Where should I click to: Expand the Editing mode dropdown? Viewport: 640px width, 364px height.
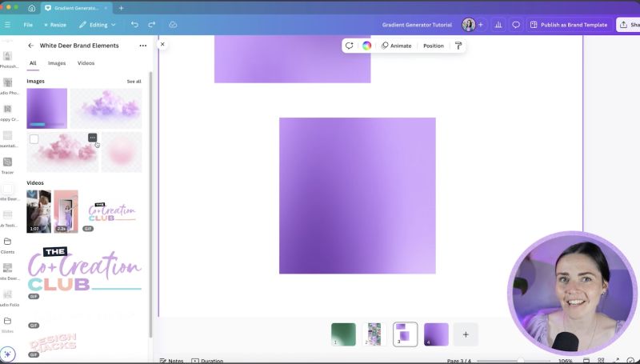point(98,25)
